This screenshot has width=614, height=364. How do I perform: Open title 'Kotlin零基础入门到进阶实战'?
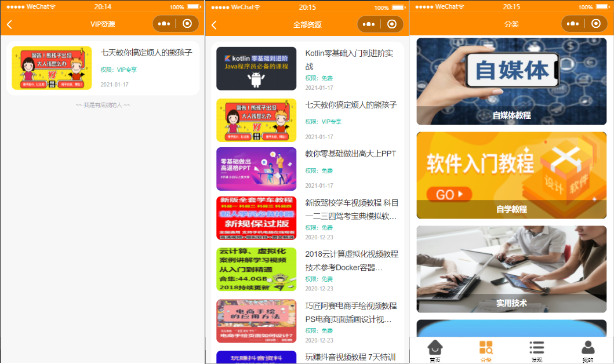pyautogui.click(x=349, y=60)
